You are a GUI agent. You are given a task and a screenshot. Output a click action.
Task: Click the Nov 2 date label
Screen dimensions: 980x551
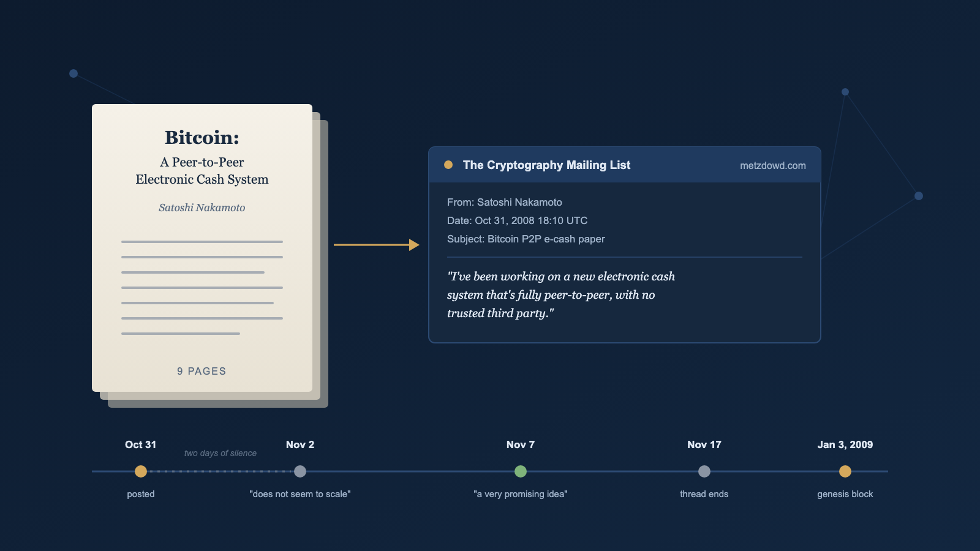point(300,444)
